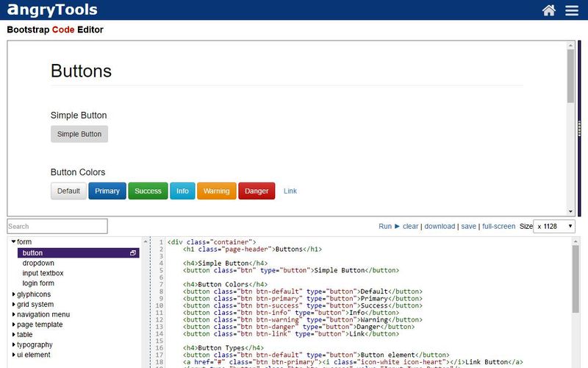
Task: Click the download link
Action: (440, 227)
